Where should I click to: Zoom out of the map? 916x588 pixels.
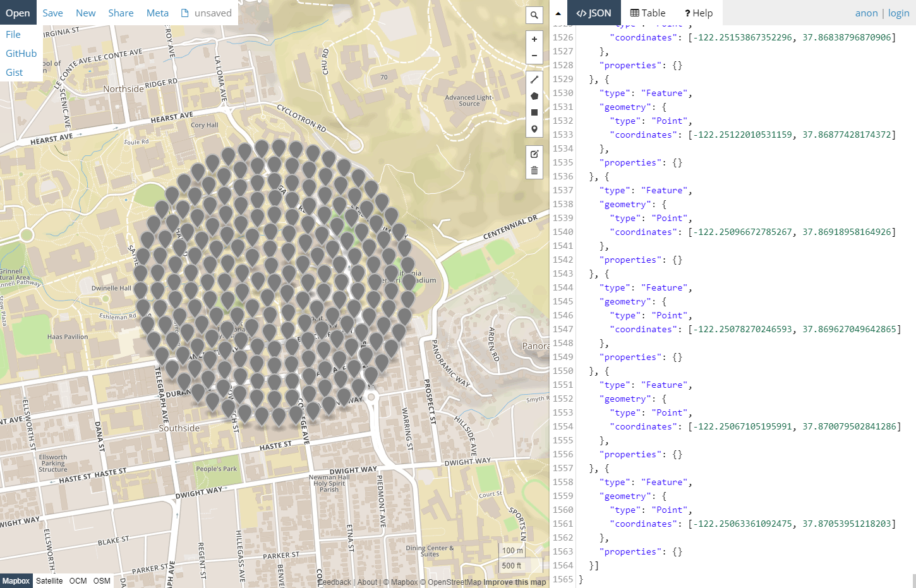tap(534, 56)
